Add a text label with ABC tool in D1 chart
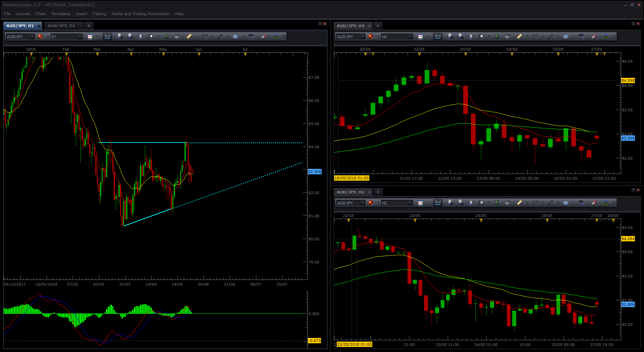This screenshot has height=352, width=644. point(251,37)
